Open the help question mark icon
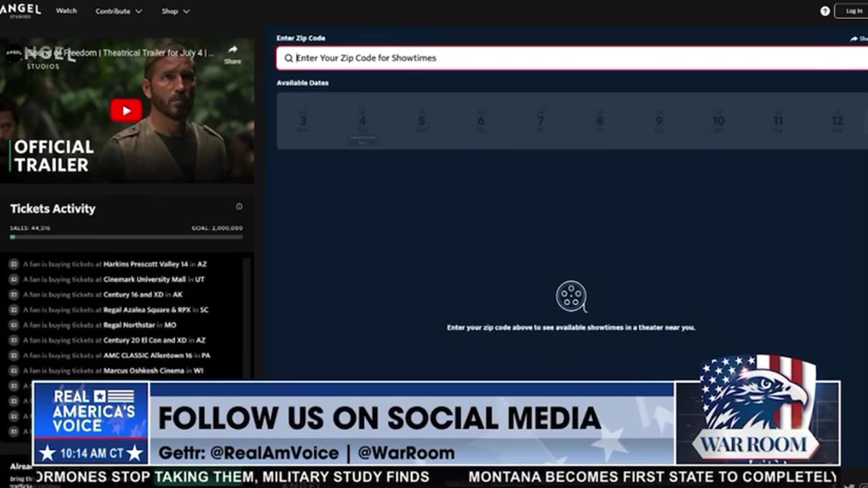The width and height of the screenshot is (868, 488). point(825,11)
